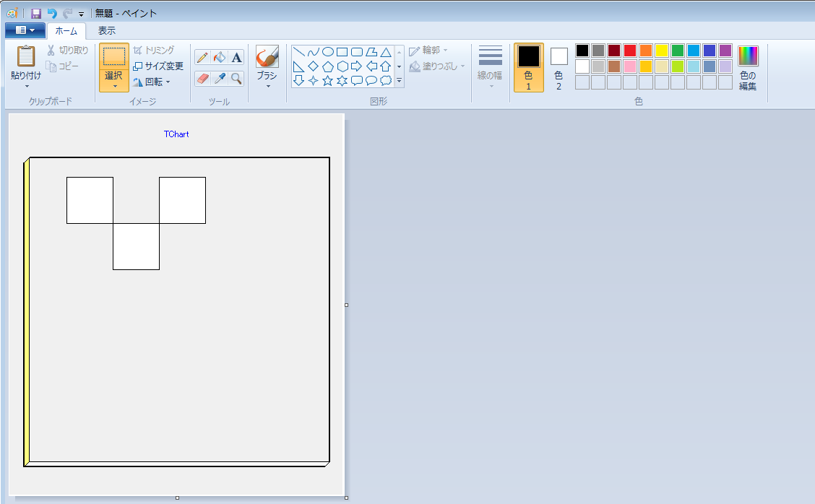Screen dimensions: 815x504
Task: Choose the Text tool
Action: click(236, 56)
